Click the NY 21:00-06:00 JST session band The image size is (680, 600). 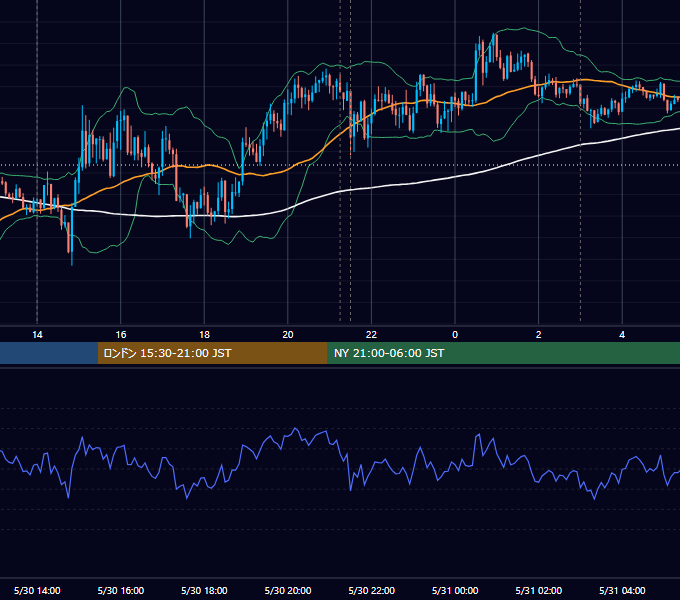(x=503, y=353)
